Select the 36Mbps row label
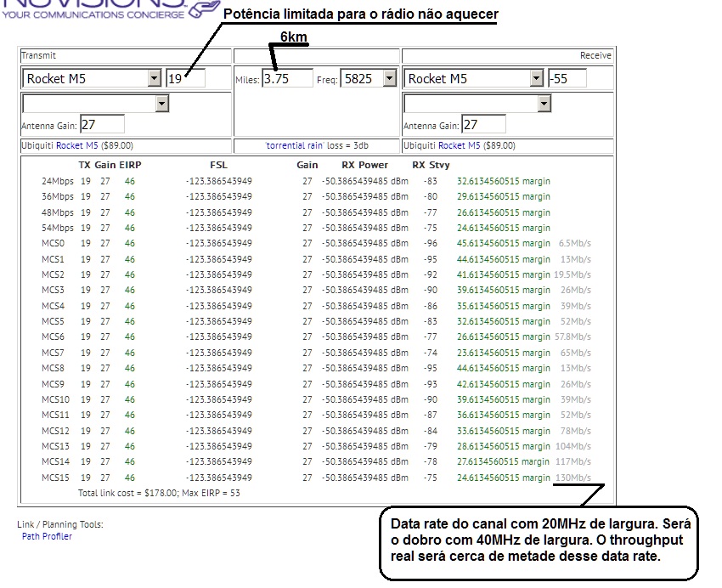Image resolution: width=722 pixels, height=588 pixels. [58, 196]
